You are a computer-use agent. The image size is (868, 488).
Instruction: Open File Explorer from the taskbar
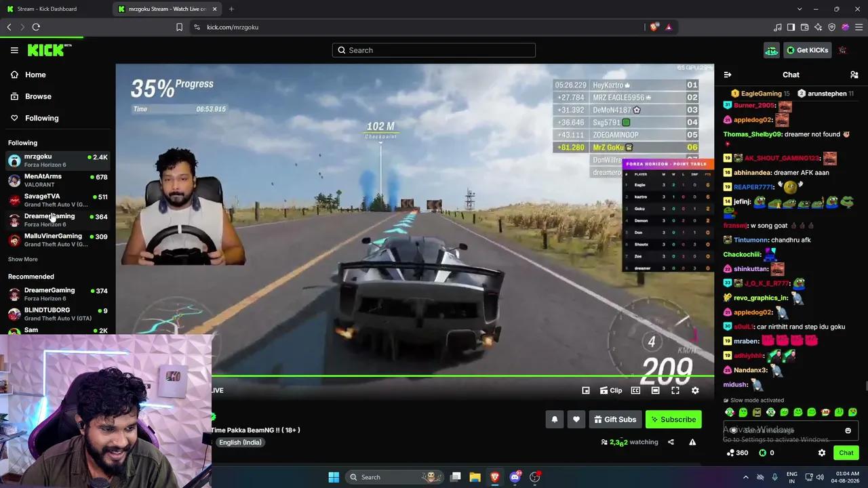tap(475, 477)
